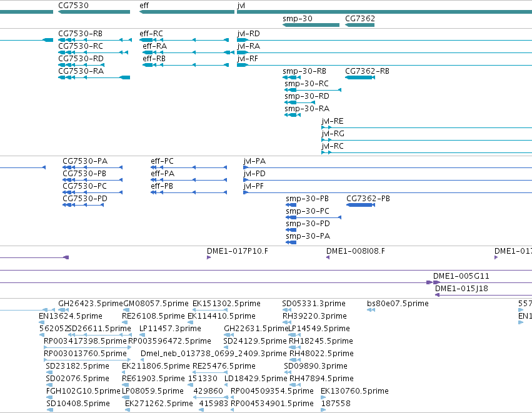Click transcript label jvl-RF
This screenshot has height=413, width=532.
point(248,59)
